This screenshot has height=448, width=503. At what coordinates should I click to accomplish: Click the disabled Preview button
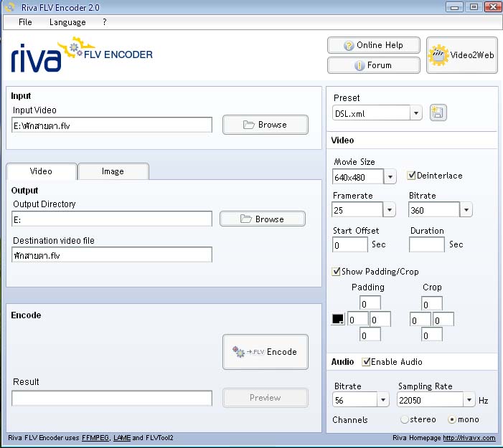tap(265, 398)
